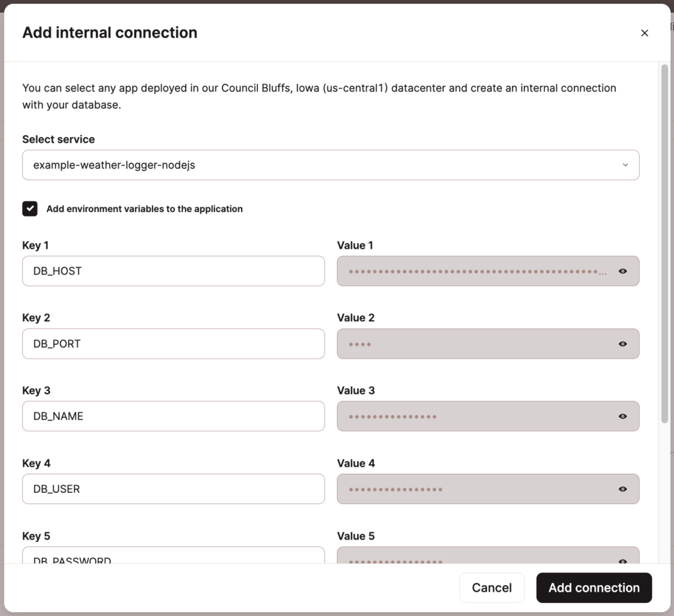The height and width of the screenshot is (616, 674).
Task: Show Value 2 in plaintext
Action: coord(623,344)
